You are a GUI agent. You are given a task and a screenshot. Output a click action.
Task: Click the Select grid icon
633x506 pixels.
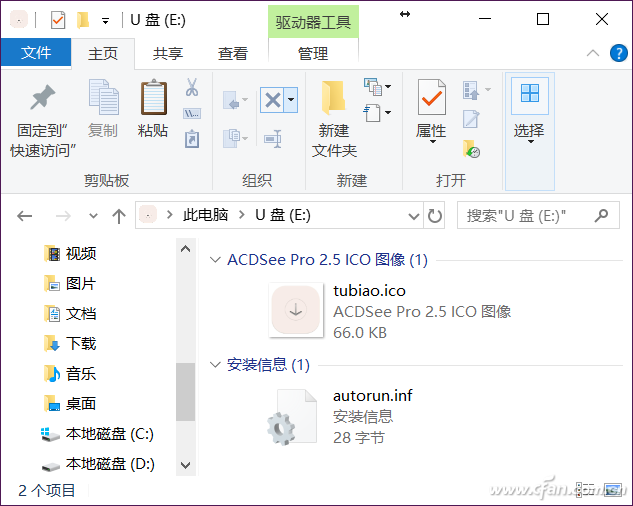coord(530,93)
